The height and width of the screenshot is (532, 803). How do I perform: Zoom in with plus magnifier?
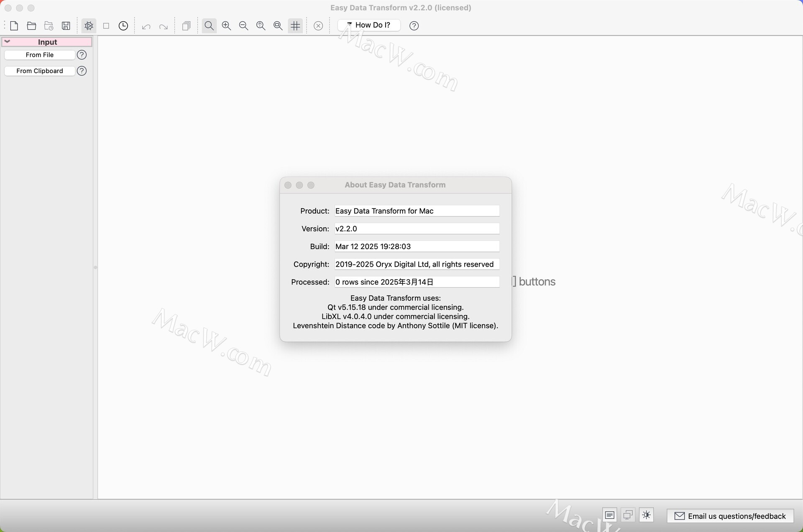click(x=227, y=26)
